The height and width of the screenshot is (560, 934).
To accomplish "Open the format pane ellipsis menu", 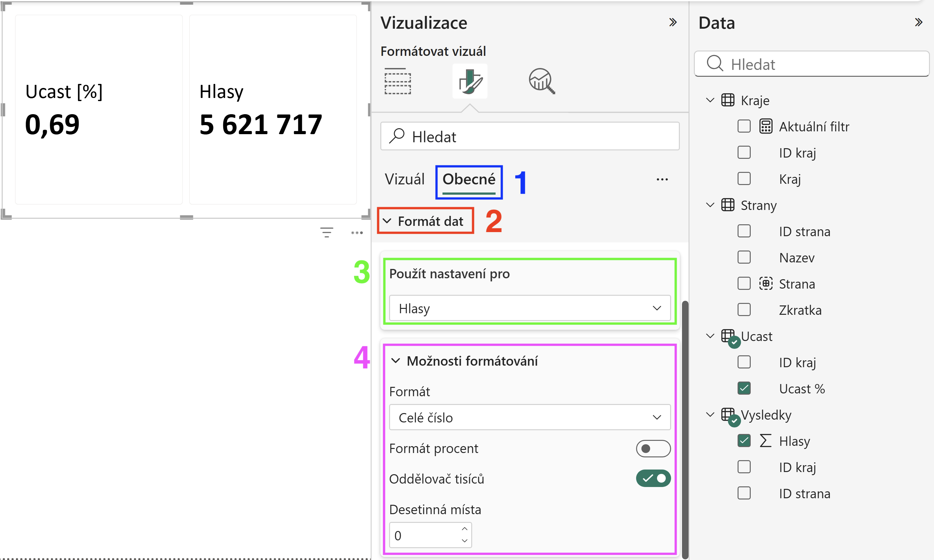I will tap(662, 180).
